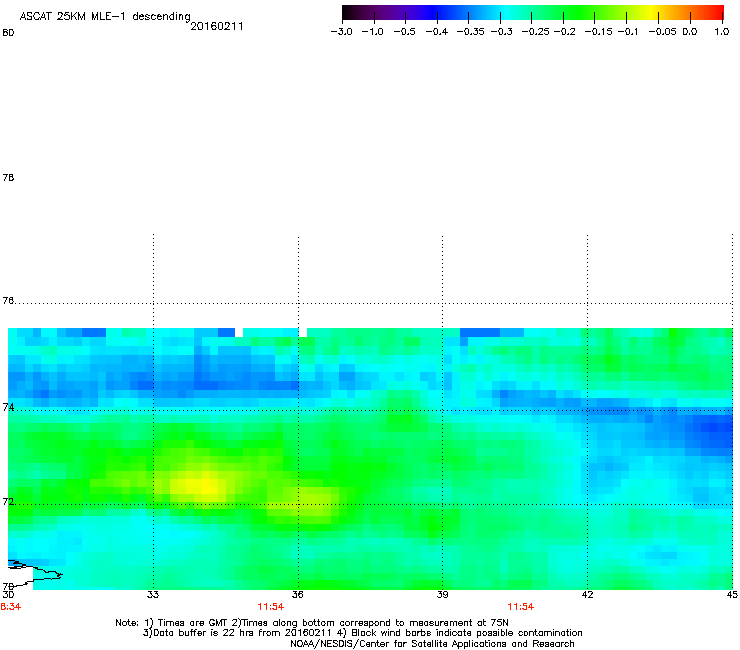Click the "1.0" color scale label
The height and width of the screenshot is (650, 740).
coord(722,32)
